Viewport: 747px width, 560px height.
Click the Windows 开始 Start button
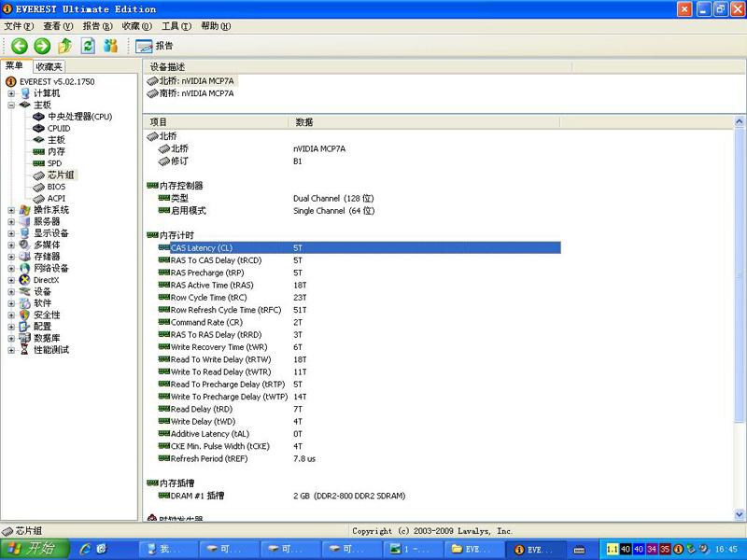pyautogui.click(x=33, y=550)
